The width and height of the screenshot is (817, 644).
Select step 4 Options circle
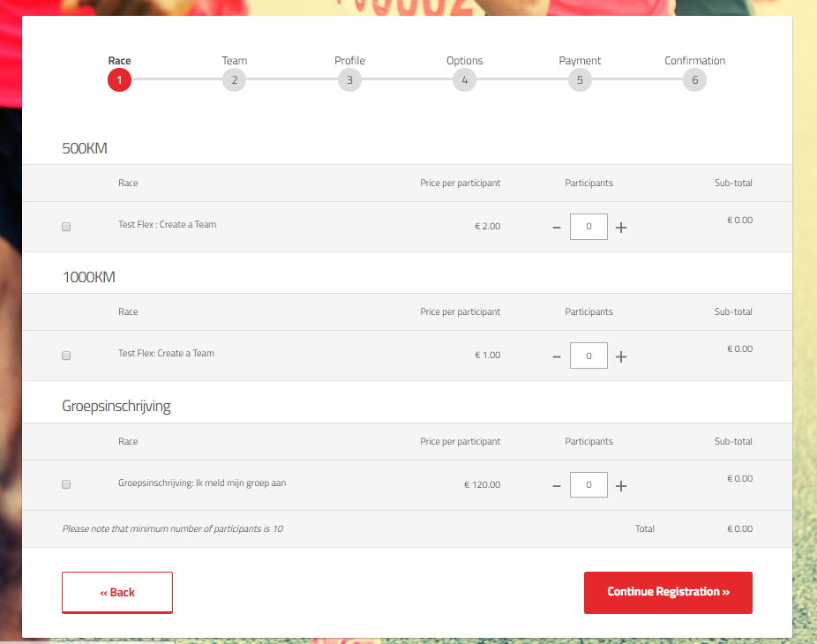pyautogui.click(x=465, y=79)
